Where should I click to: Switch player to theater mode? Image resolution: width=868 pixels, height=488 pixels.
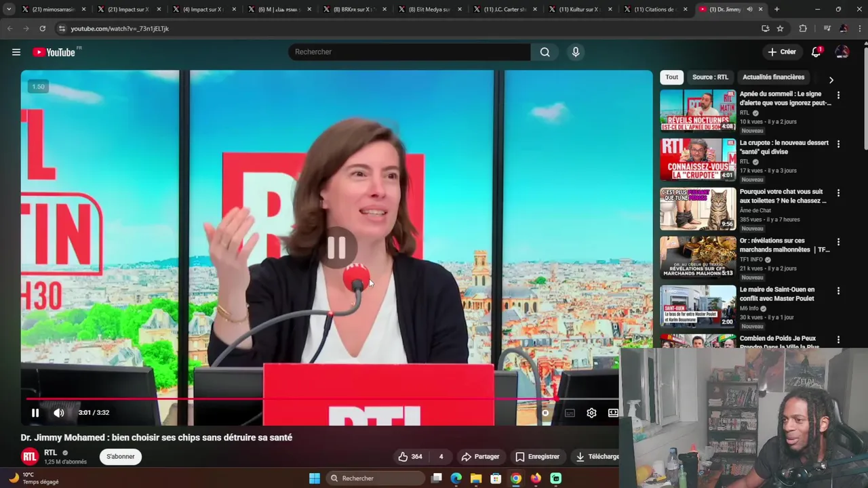tap(613, 413)
